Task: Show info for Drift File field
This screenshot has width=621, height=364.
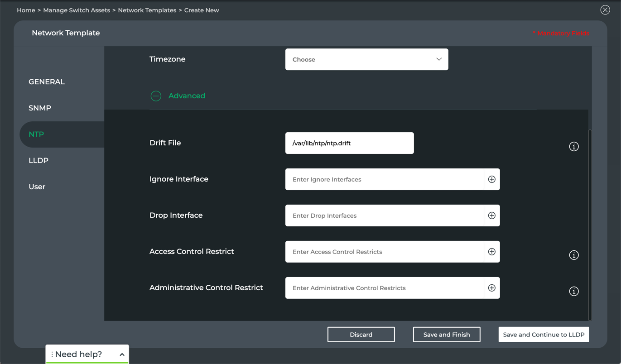Action: click(573, 146)
